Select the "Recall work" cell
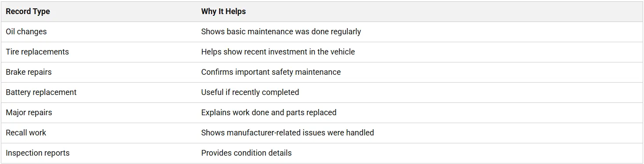This screenshot has height=164, width=644. 98,133
